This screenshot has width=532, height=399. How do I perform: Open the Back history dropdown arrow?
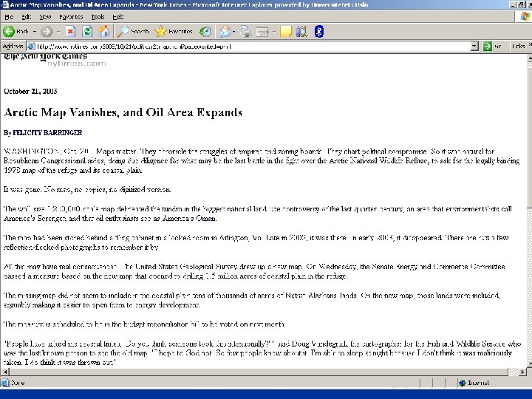(35, 32)
